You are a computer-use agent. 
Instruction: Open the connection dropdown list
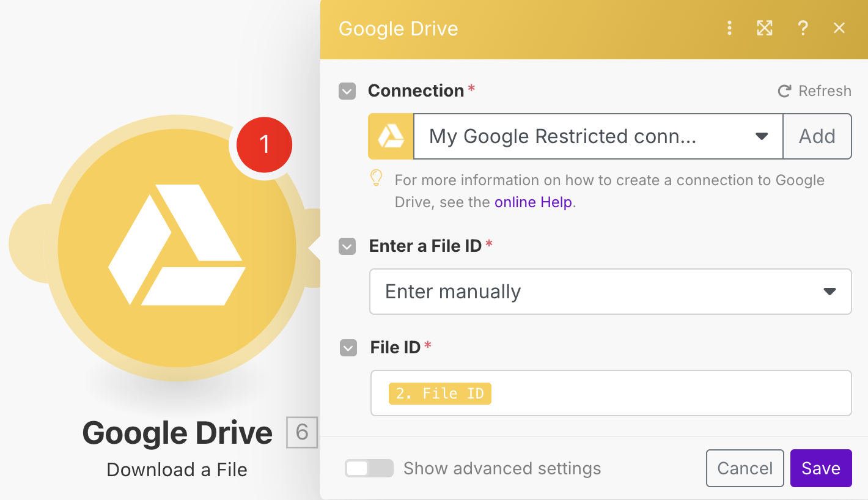[x=598, y=136]
